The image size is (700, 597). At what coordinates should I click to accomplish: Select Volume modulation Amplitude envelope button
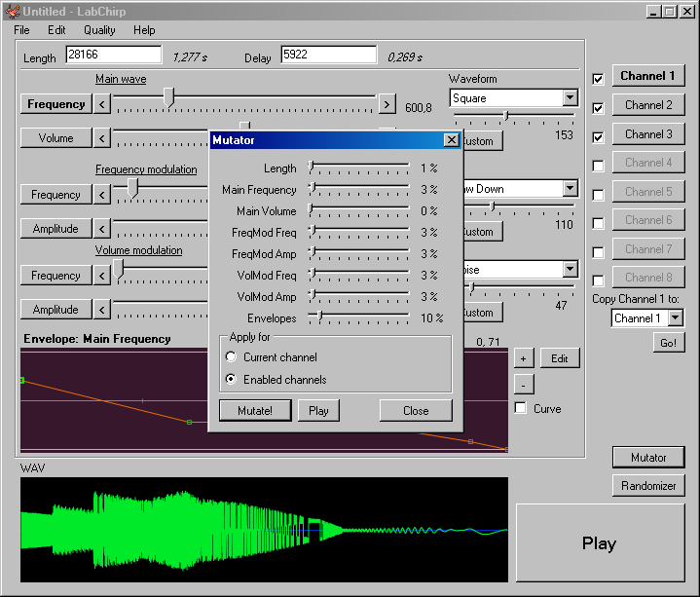[x=56, y=310]
